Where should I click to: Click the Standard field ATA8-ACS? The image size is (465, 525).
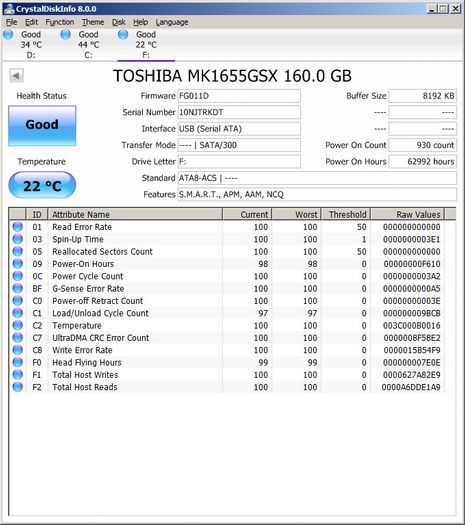[x=317, y=178]
